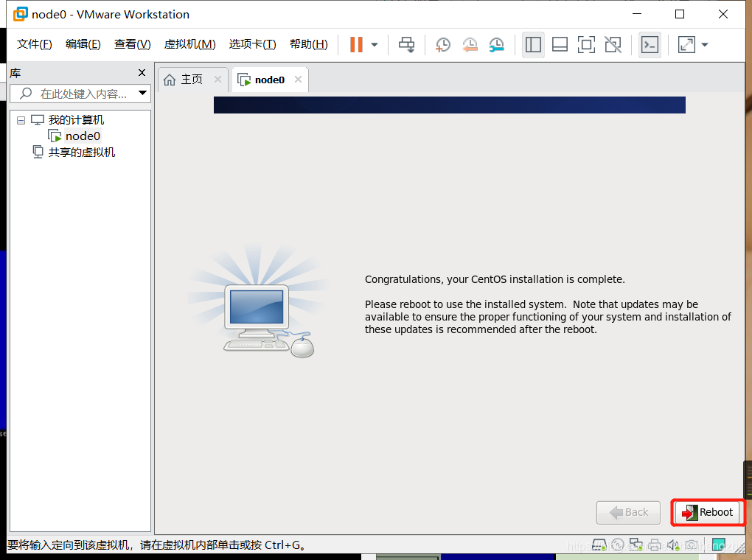Open the 文件(F) menu
Viewport: 752px width, 560px height.
[x=34, y=45]
